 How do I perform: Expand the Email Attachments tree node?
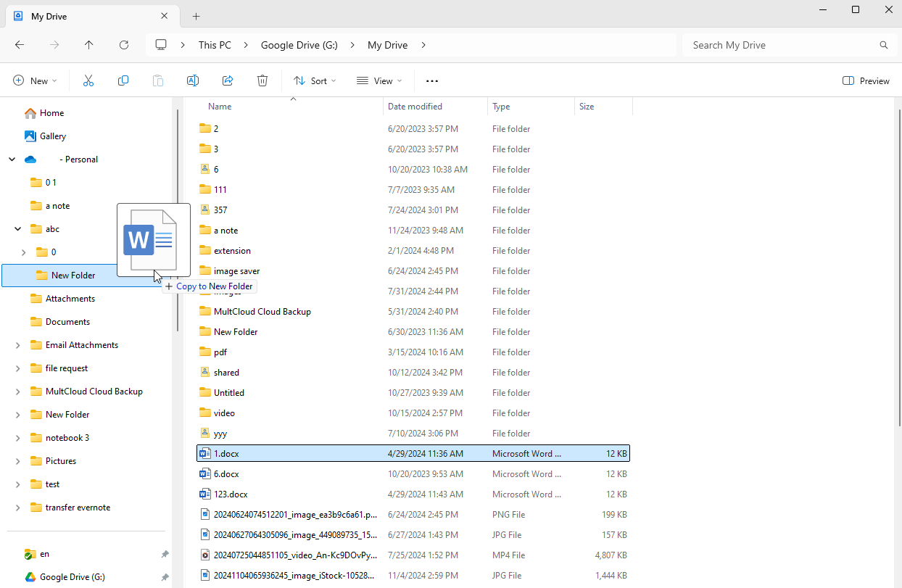[x=17, y=345]
